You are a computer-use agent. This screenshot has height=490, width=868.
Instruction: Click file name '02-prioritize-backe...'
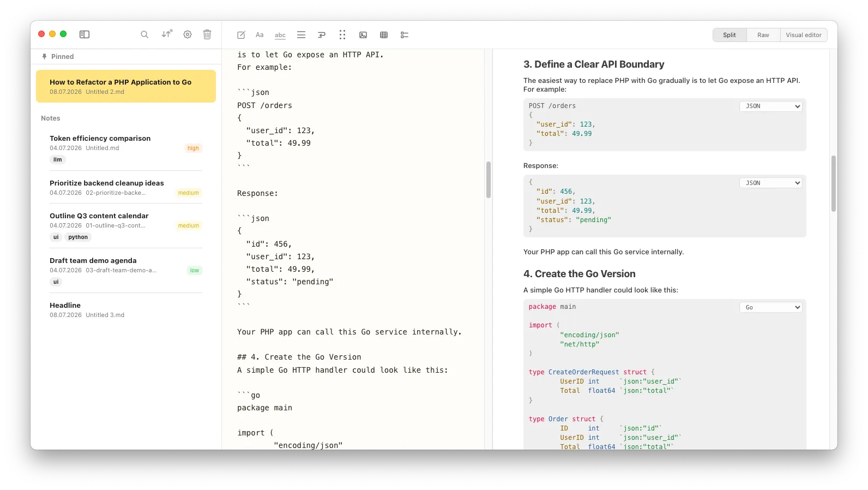[116, 193]
